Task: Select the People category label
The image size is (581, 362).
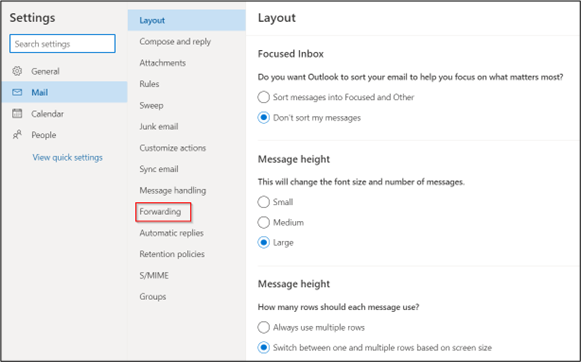Action: tap(44, 135)
